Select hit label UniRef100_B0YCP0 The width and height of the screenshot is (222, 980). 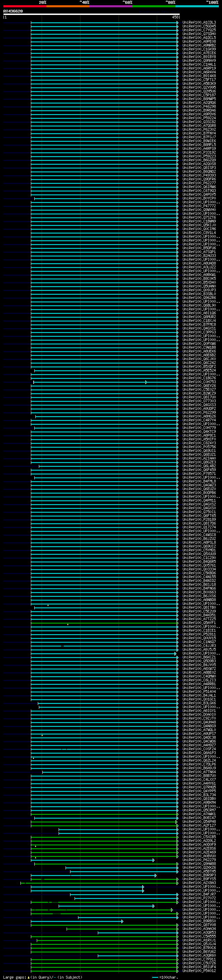tap(199, 198)
